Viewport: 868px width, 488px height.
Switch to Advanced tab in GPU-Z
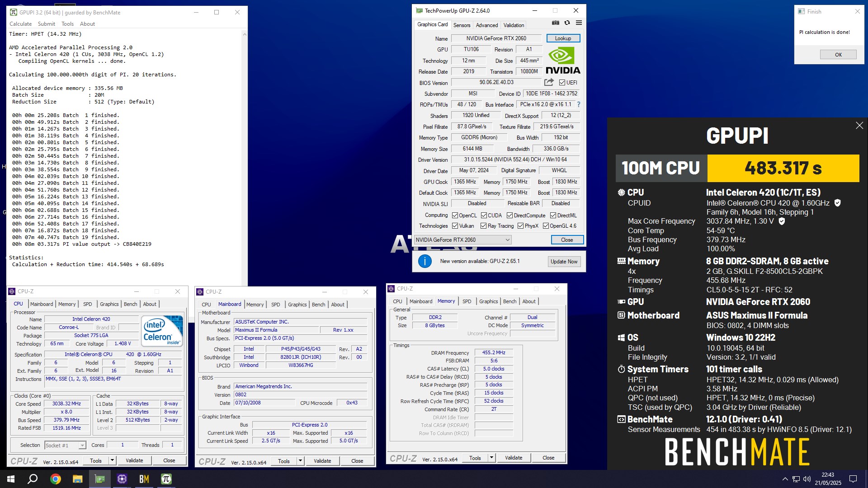point(486,25)
